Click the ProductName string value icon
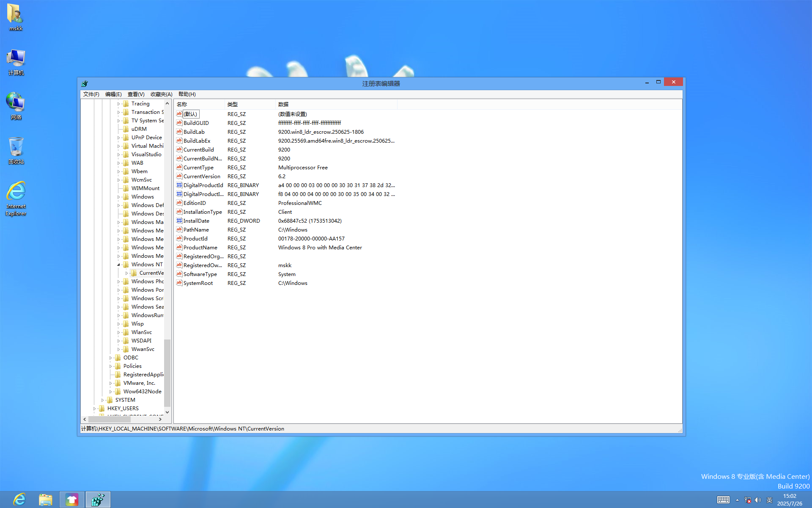812x508 pixels. [x=179, y=247]
